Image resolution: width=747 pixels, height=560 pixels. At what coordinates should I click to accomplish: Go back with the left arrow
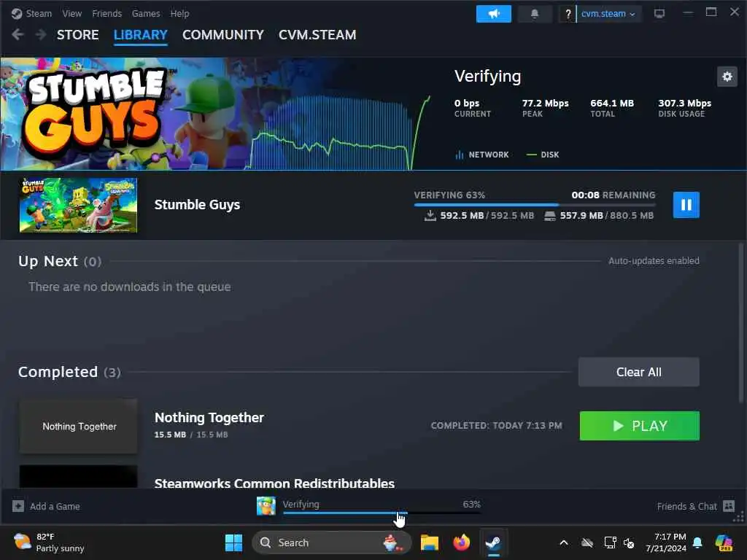pos(18,34)
